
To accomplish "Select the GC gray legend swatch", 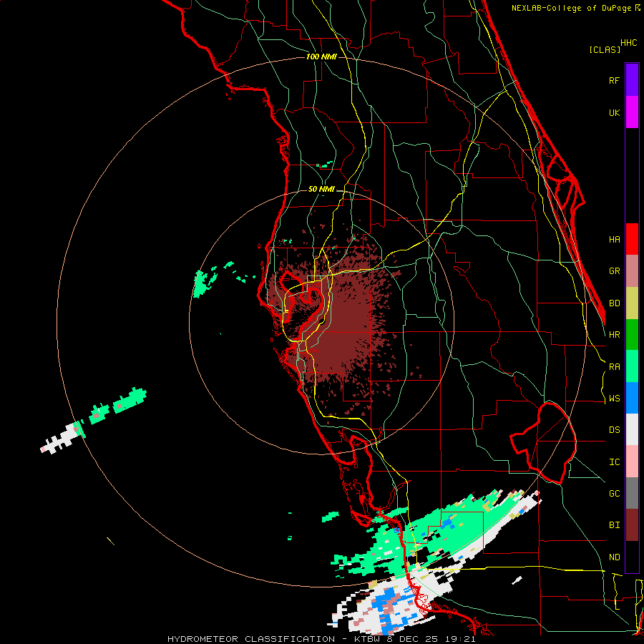I will point(632,493).
